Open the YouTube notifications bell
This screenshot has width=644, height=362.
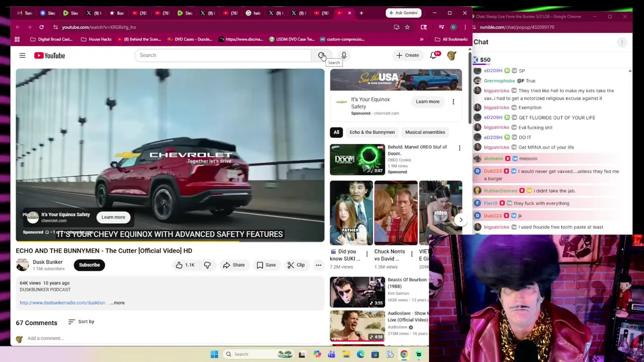point(434,55)
